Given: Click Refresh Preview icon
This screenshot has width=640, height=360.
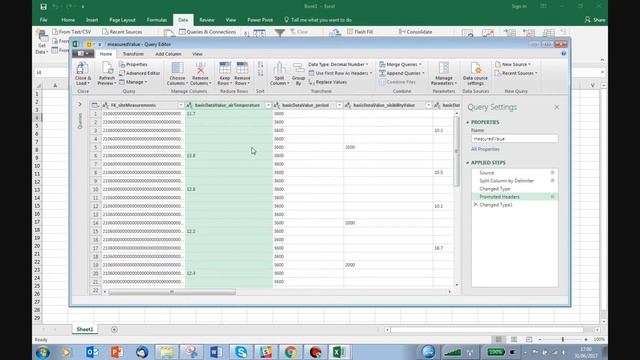Looking at the screenshot, I should pyautogui.click(x=107, y=68).
